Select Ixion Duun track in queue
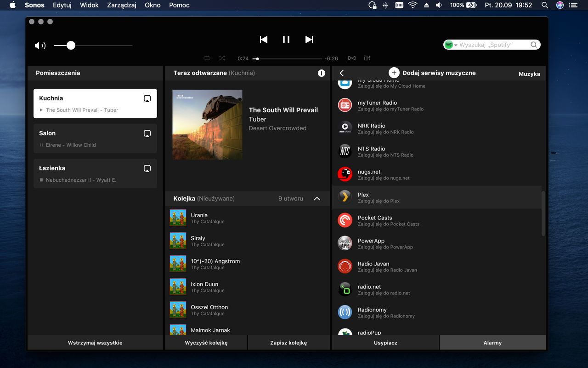 (x=247, y=287)
